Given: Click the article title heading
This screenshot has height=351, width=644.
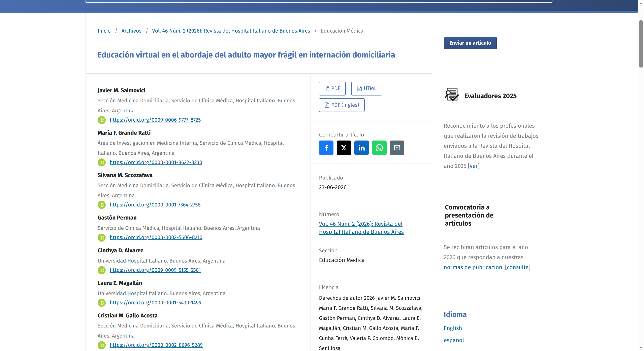Looking at the screenshot, I should click(246, 55).
